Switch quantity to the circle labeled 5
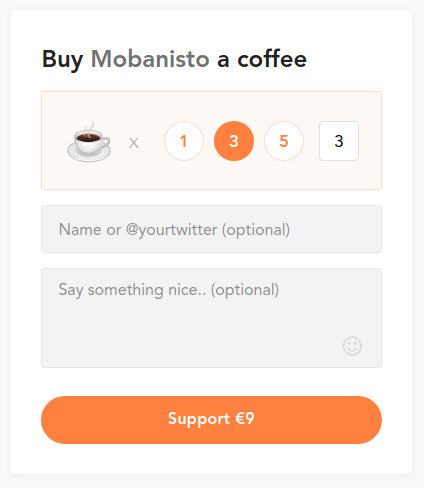Image resolution: width=424 pixels, height=488 pixels. pos(284,141)
